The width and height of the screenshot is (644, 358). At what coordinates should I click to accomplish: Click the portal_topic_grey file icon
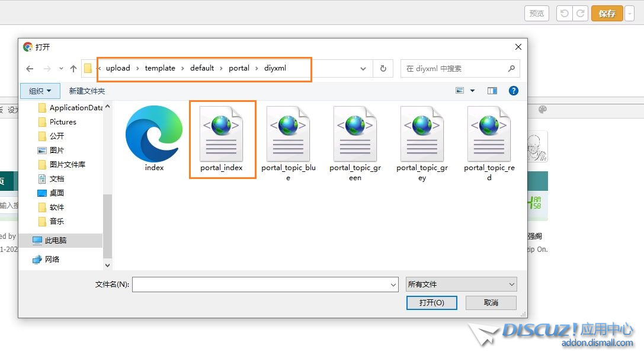pyautogui.click(x=422, y=135)
